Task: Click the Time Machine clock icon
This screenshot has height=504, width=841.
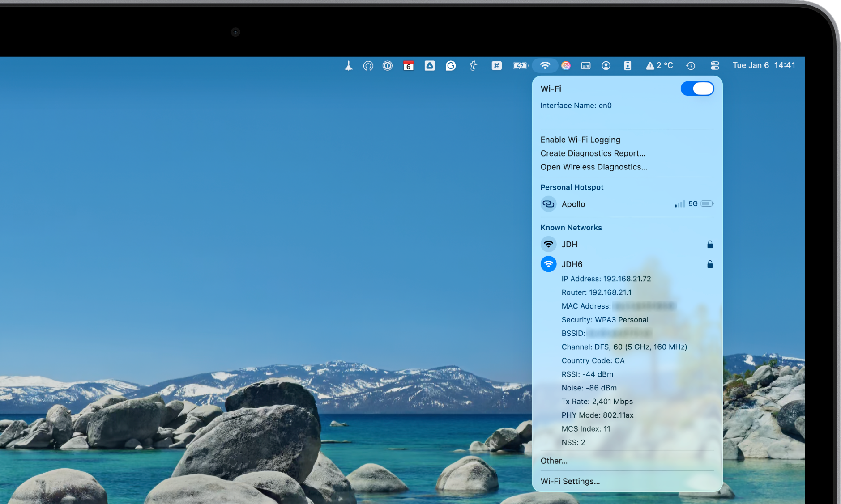Action: tap(691, 66)
